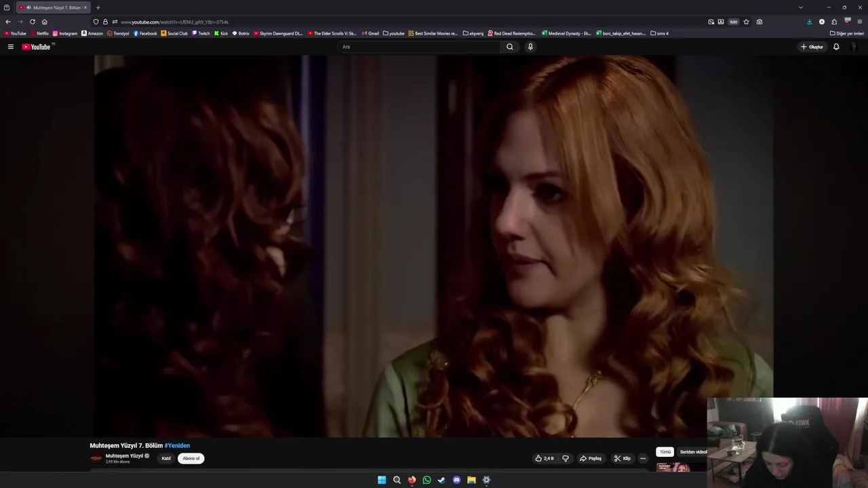The image size is (868, 488).
Task: Open Facebook bookmark
Action: click(x=145, y=33)
